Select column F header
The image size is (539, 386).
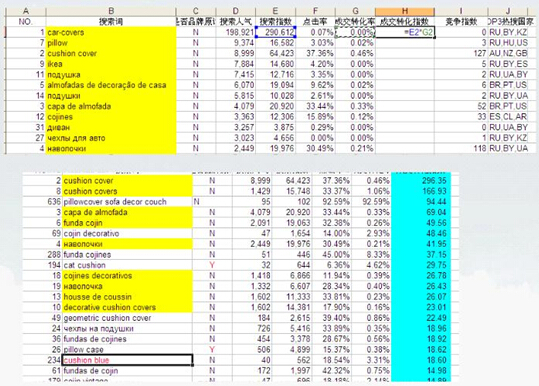pos(315,12)
